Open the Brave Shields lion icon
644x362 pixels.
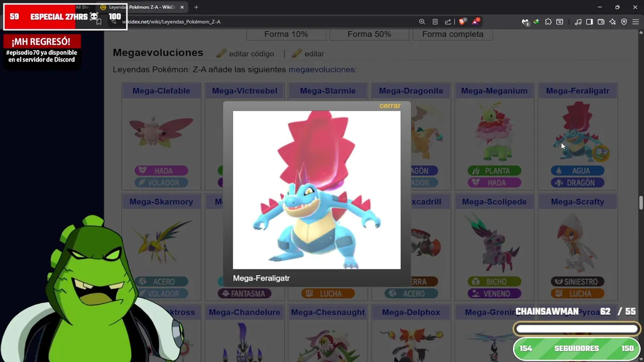coord(462,22)
